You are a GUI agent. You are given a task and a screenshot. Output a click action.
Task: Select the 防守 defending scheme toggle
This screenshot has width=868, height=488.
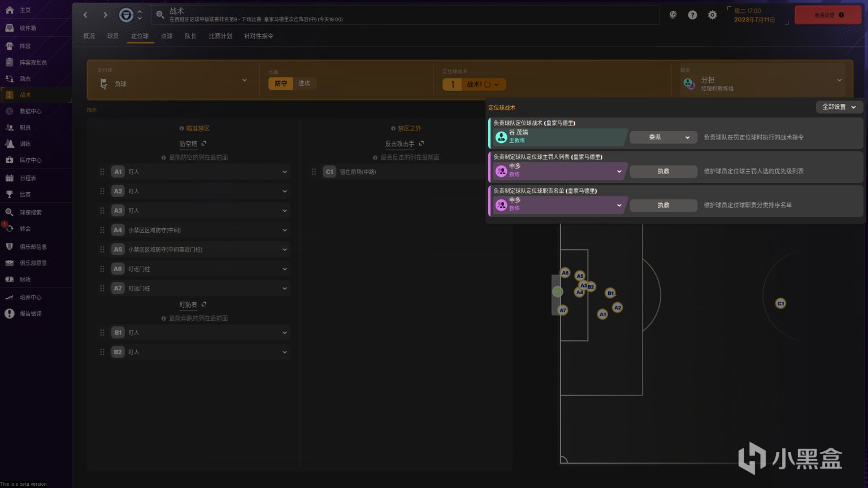click(281, 83)
